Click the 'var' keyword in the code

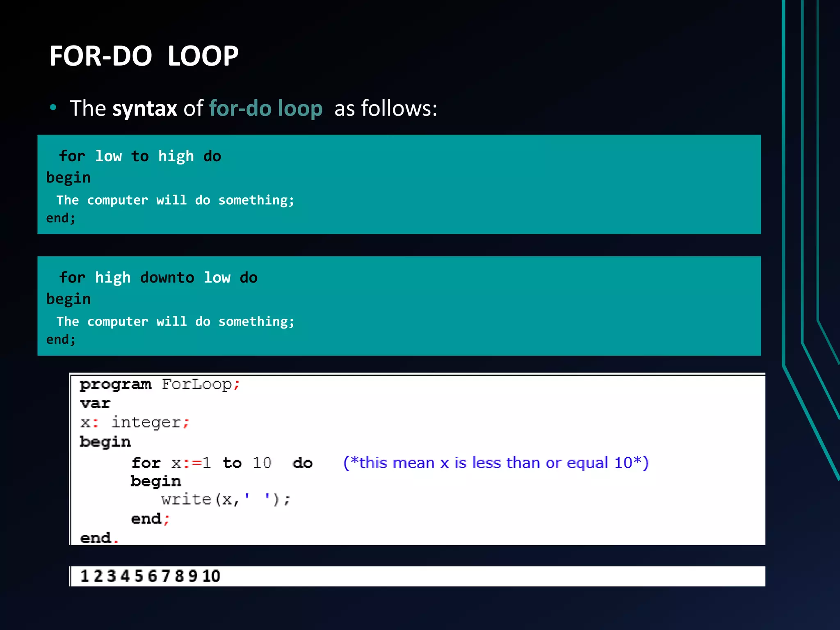(95, 404)
